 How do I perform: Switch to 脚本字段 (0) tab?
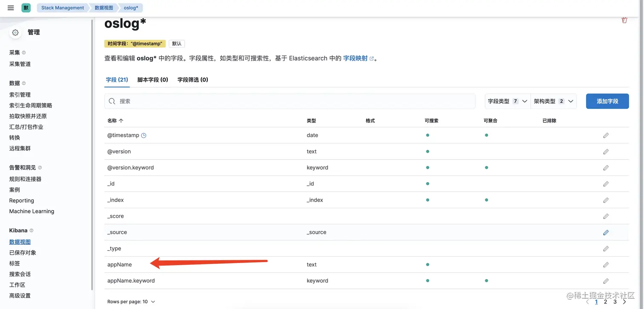[x=152, y=80]
